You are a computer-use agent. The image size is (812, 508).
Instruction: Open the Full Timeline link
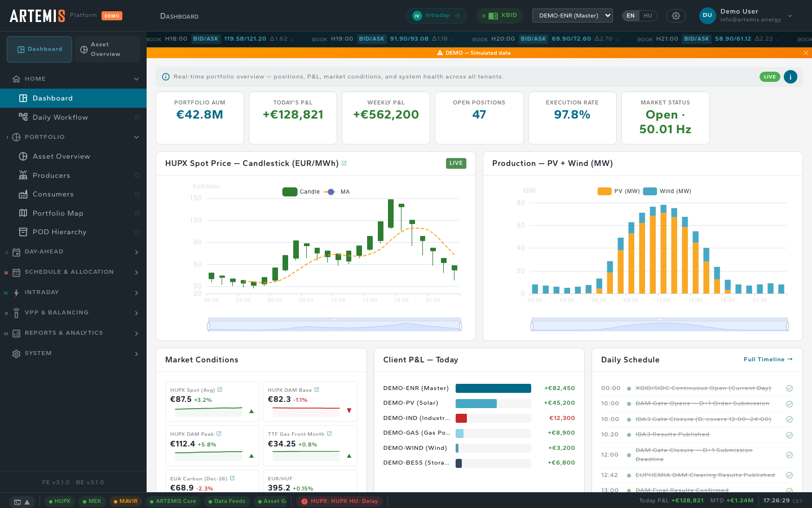click(x=767, y=360)
